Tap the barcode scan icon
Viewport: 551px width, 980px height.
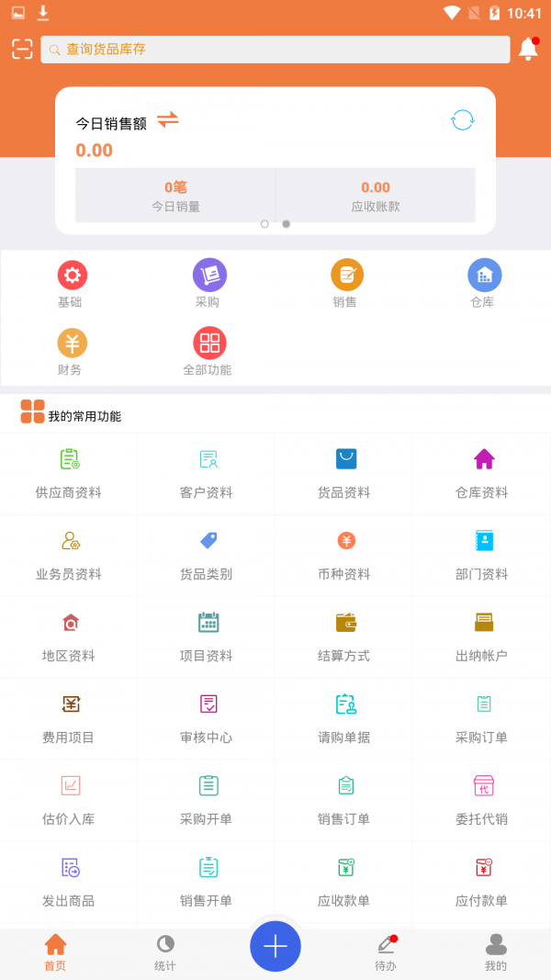(x=22, y=50)
